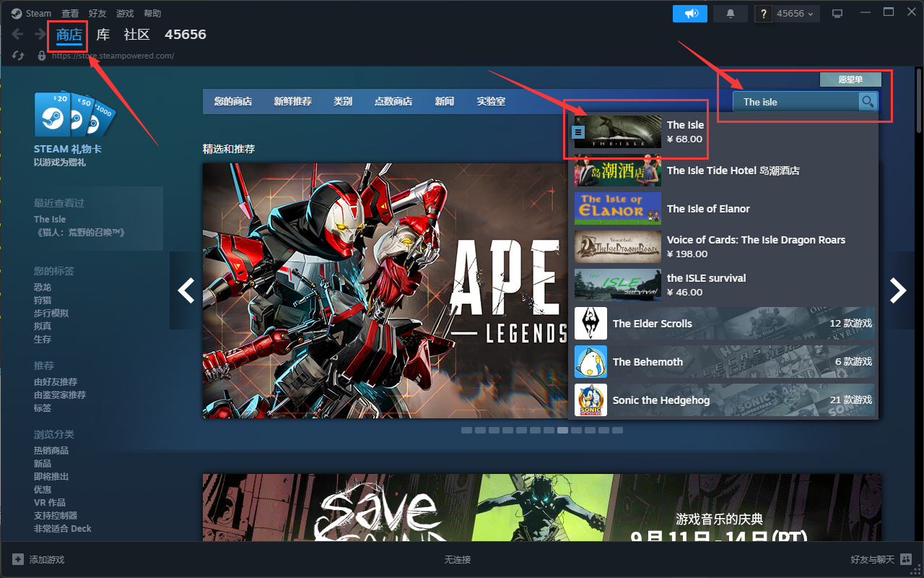Click the store search field
924x578 pixels.
tap(796, 102)
